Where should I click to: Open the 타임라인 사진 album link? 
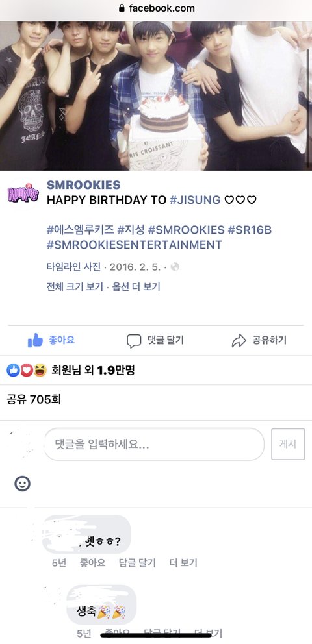[x=73, y=267]
